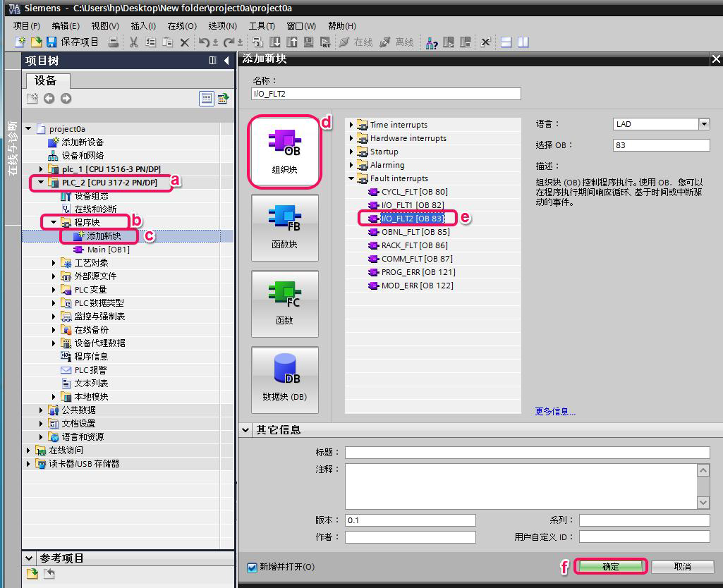This screenshot has width=723, height=588.
Task: Click the accessible devices icon with question mark
Action: click(432, 43)
